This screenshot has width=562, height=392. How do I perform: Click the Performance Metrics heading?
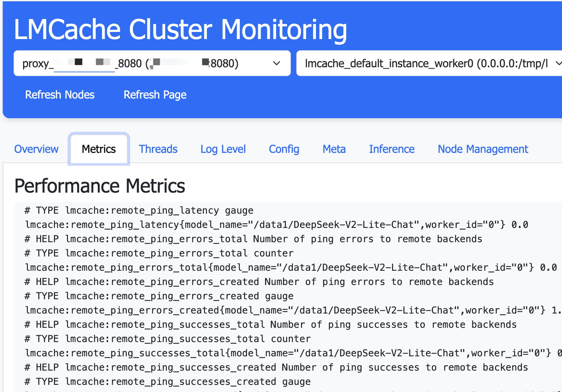(100, 186)
